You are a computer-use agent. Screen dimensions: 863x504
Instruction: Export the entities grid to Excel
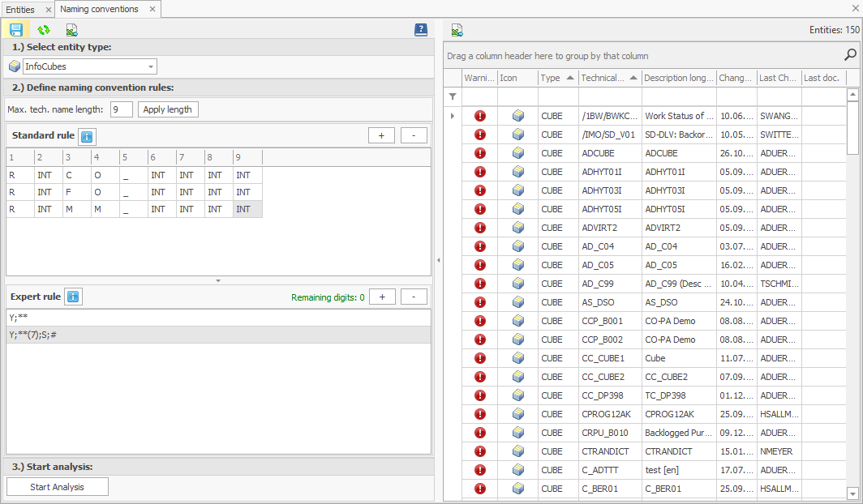tap(456, 29)
